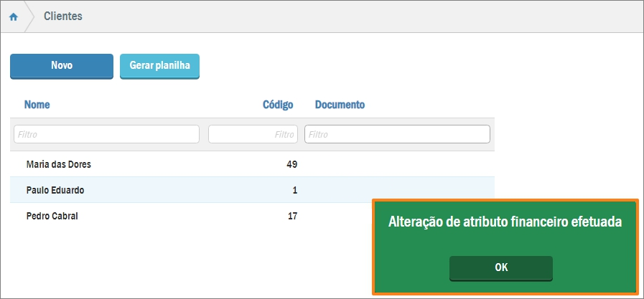
Task: Dismiss the notification with OK
Action: [x=501, y=267]
